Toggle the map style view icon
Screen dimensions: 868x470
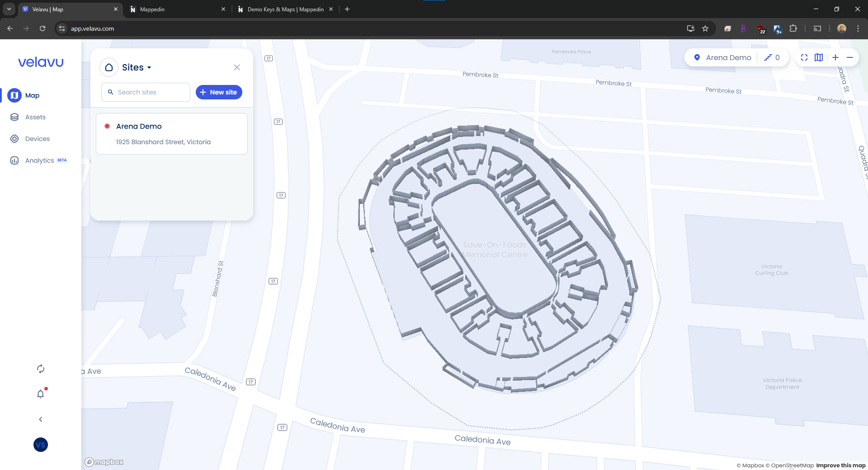(x=819, y=57)
